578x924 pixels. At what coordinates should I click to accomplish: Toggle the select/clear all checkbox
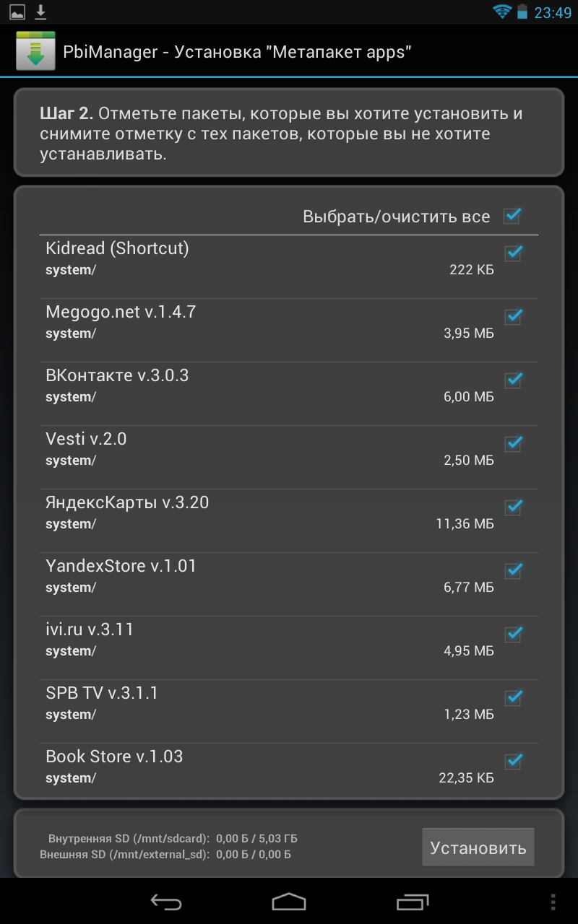click(x=513, y=216)
